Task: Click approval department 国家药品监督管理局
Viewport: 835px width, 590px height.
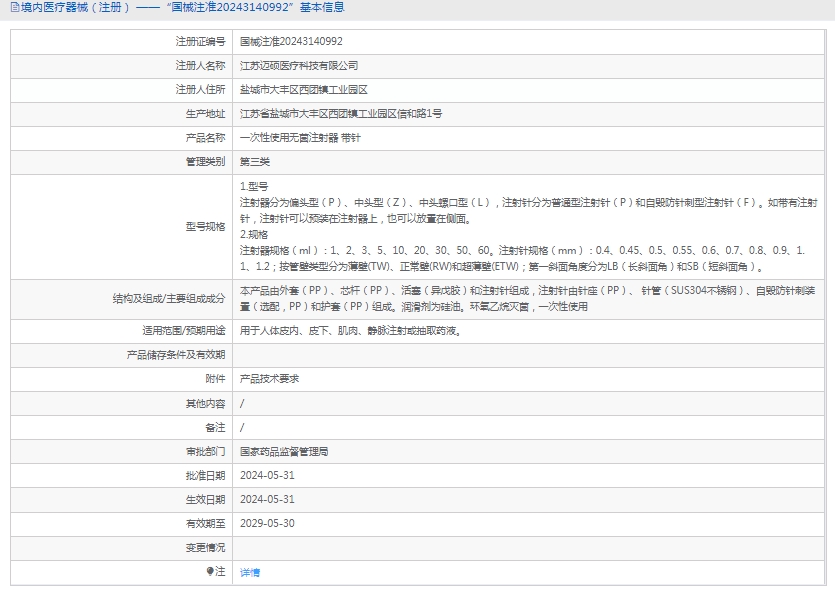Action: coord(284,452)
